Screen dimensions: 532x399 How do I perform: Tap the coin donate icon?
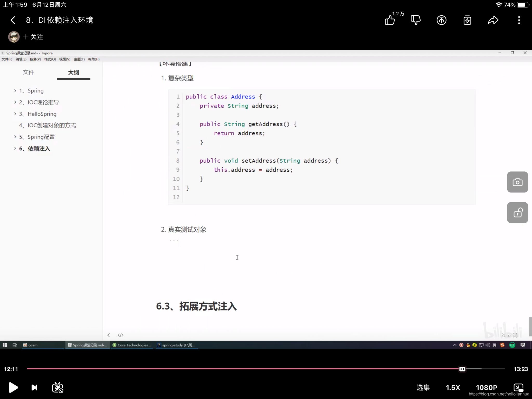point(441,20)
